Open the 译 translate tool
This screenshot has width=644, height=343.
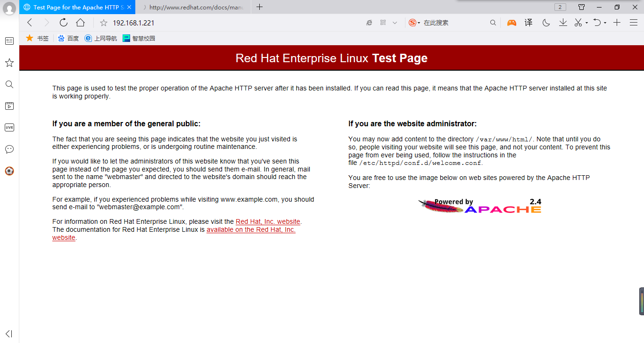(x=528, y=23)
